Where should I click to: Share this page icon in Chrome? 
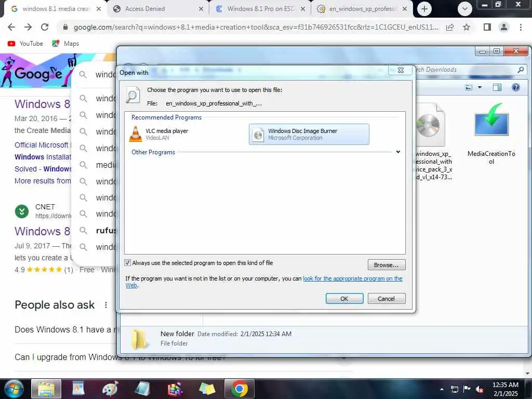450,27
